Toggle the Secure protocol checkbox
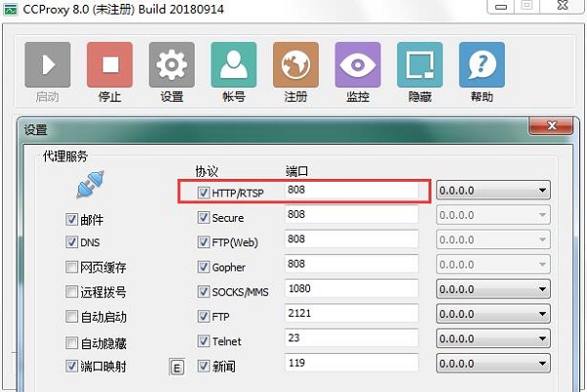This screenshot has height=392, width=587. [203, 217]
